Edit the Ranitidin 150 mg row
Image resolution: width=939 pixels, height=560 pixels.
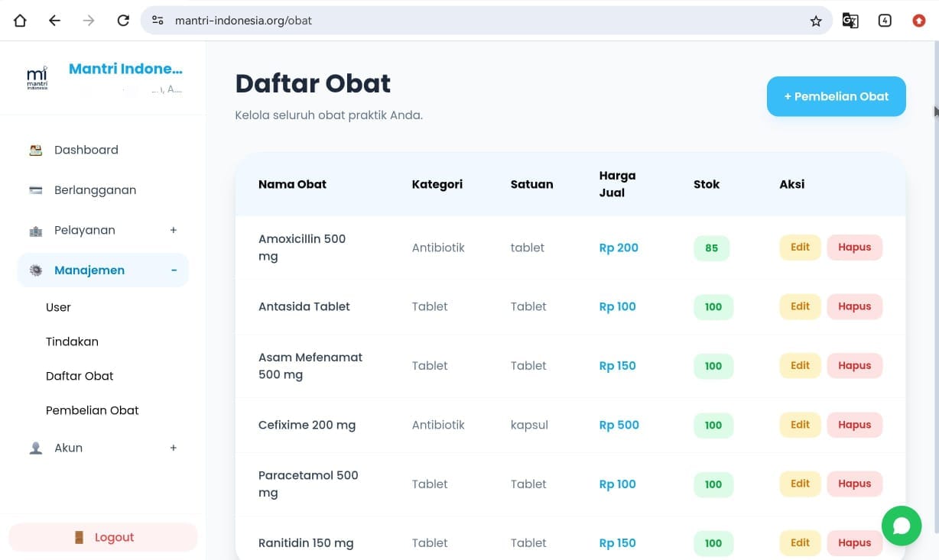[800, 542]
